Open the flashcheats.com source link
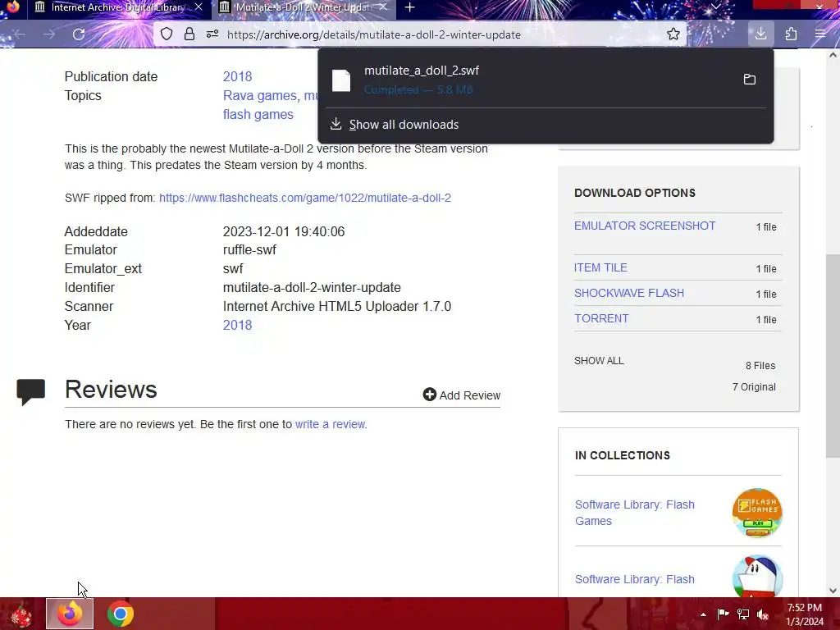Viewport: 840px width, 630px height. pyautogui.click(x=305, y=198)
